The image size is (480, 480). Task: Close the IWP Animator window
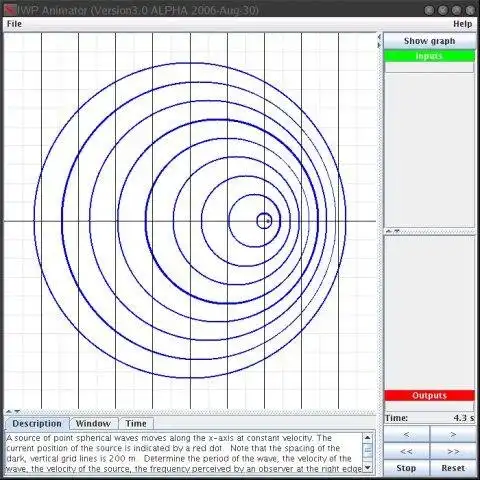[x=470, y=10]
